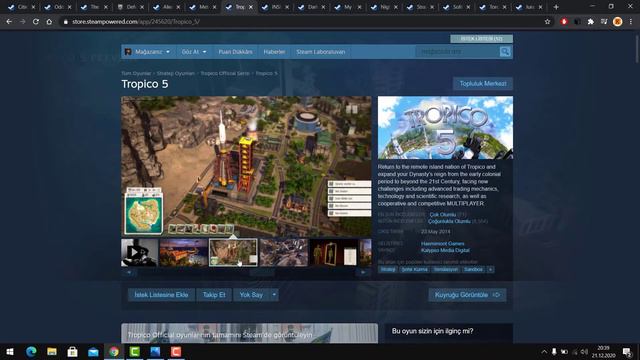Open the browser home page
Image resolution: width=640 pixels, height=360 pixels.
(x=49, y=22)
